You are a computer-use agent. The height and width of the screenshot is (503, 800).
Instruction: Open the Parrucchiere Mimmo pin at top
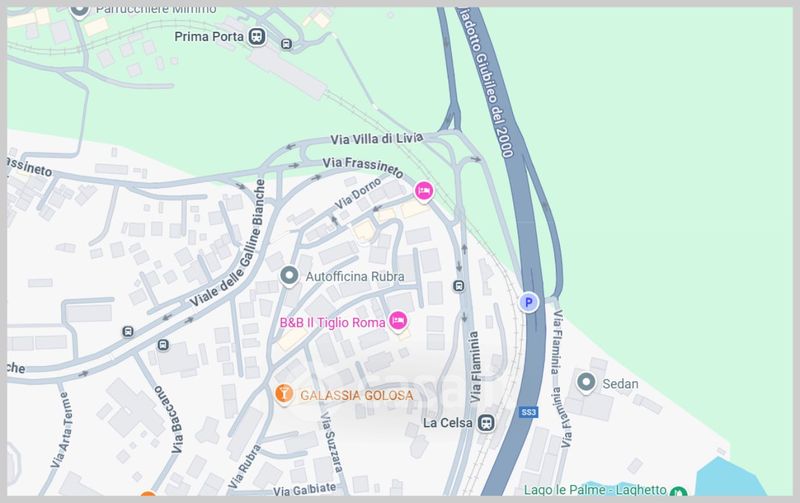79,11
